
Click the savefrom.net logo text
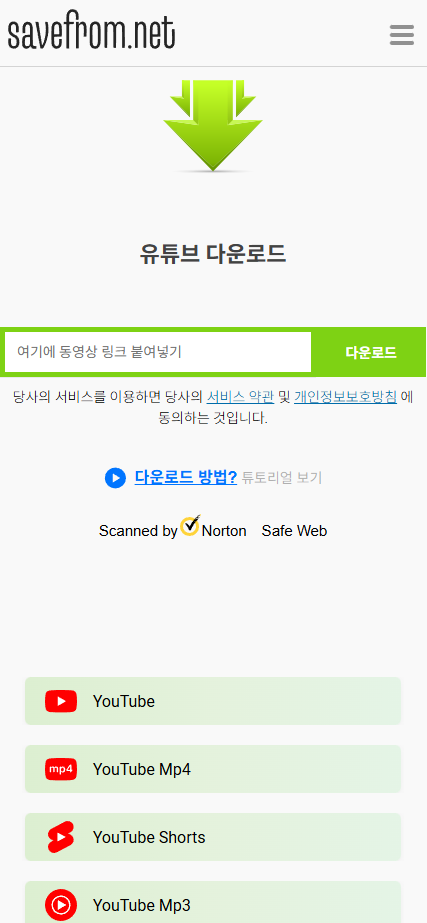click(91, 32)
